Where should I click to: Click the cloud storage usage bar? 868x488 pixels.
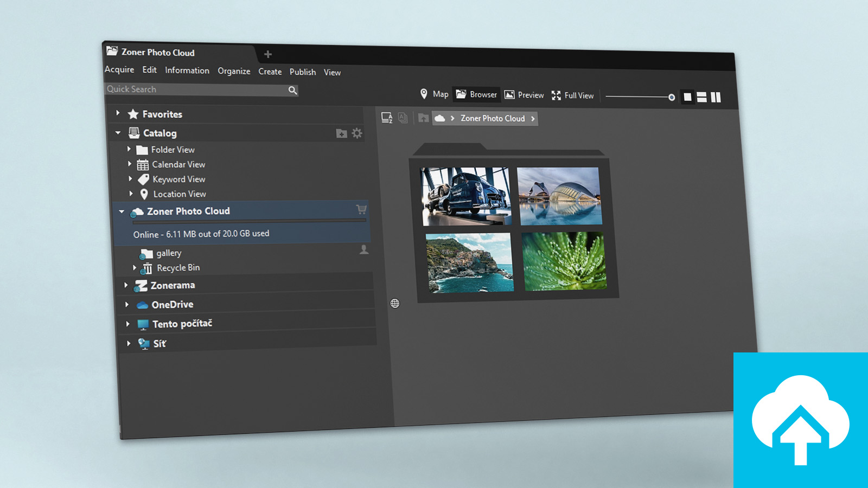[249, 221]
